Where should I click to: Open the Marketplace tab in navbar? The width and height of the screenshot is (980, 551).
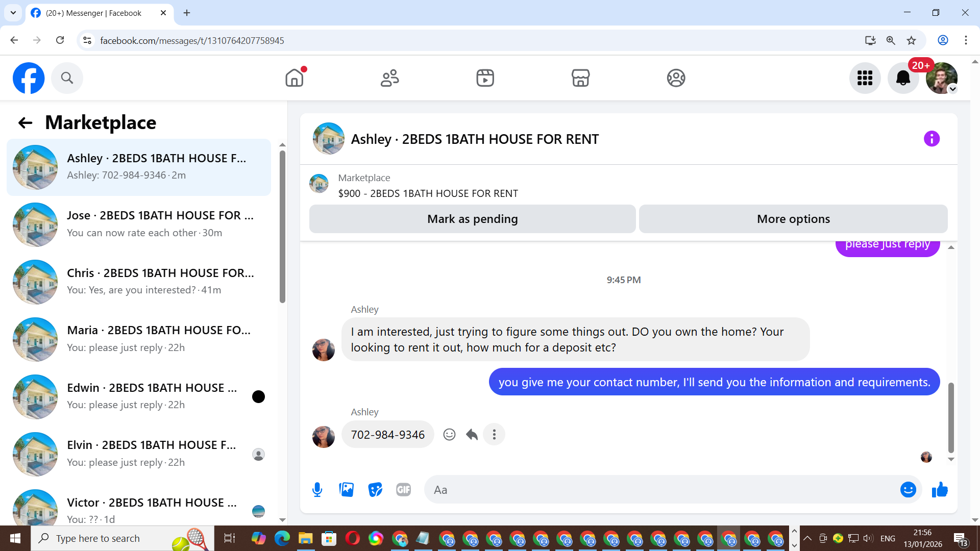(580, 78)
